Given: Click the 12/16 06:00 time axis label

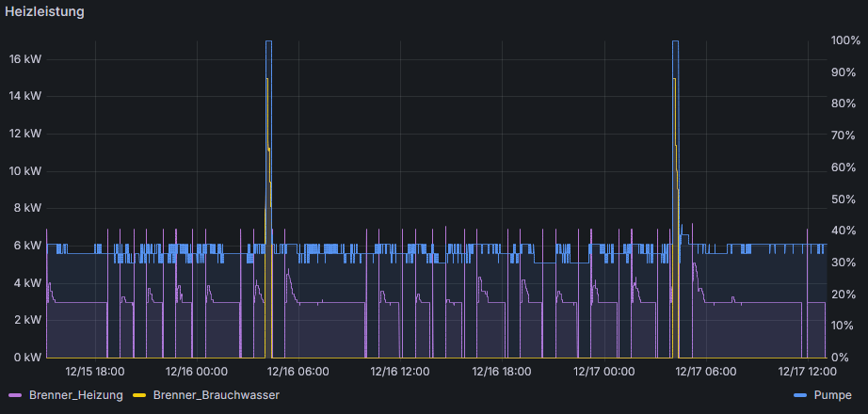Looking at the screenshot, I should 299,372.
